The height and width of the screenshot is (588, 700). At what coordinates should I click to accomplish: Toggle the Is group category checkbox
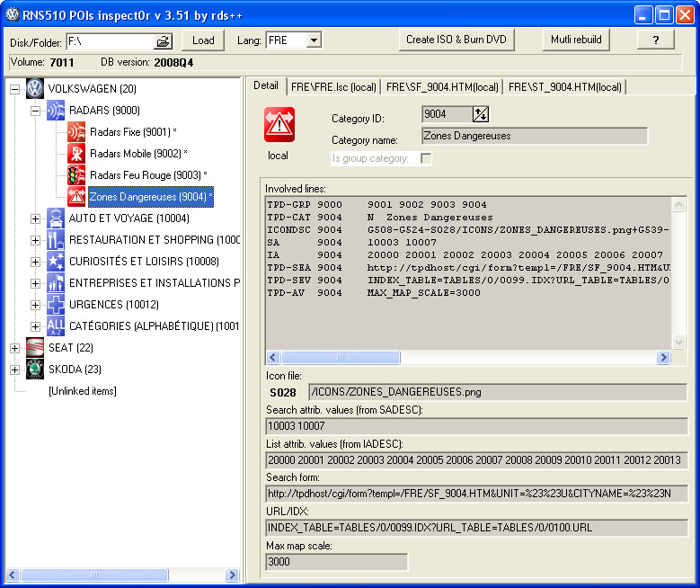click(426, 158)
